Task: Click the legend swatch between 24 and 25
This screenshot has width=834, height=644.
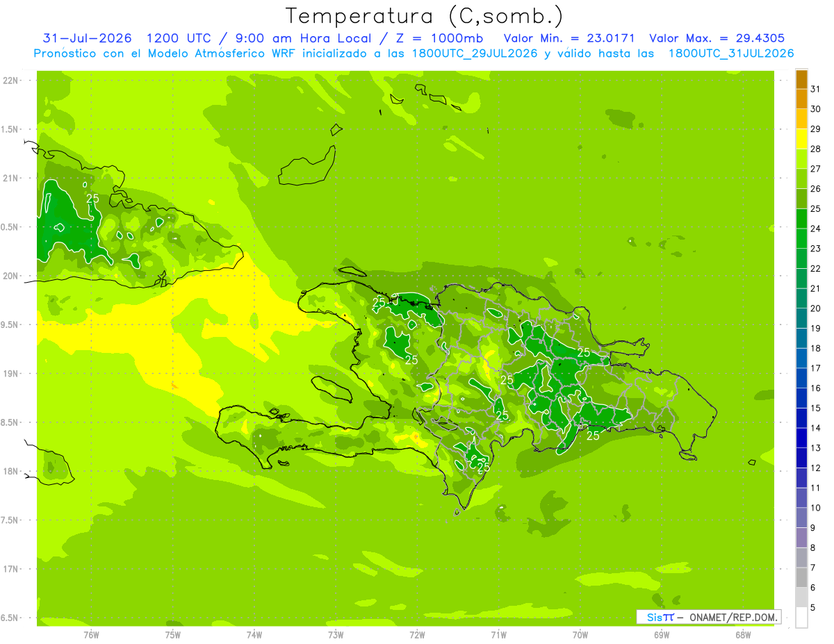Action: (x=801, y=219)
